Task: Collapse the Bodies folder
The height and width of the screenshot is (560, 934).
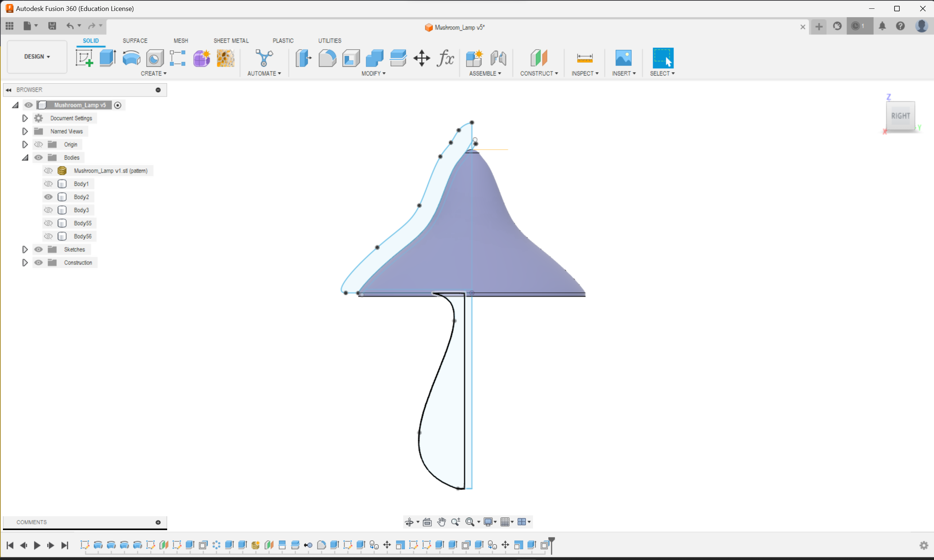Action: coord(25,158)
